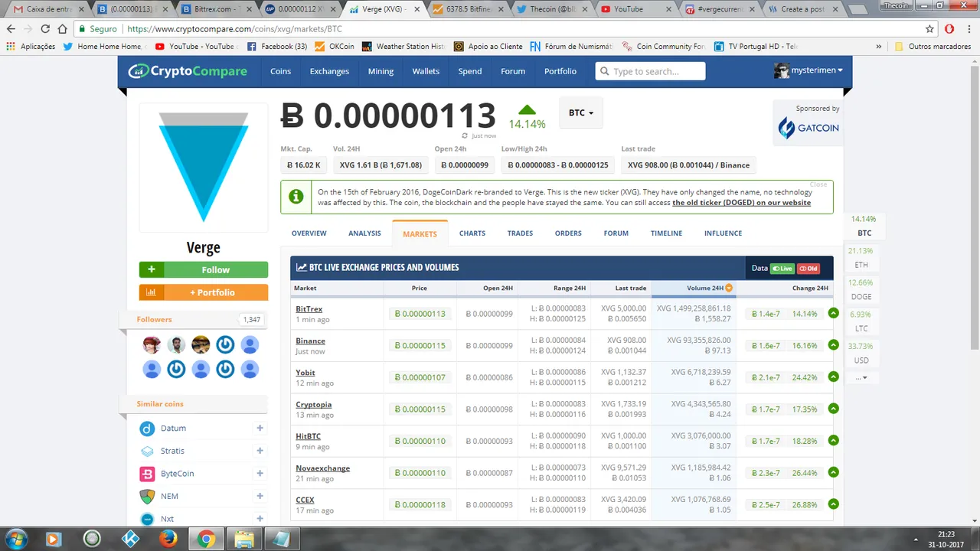
Task: Expand more currencies in right sidebar
Action: pos(862,377)
